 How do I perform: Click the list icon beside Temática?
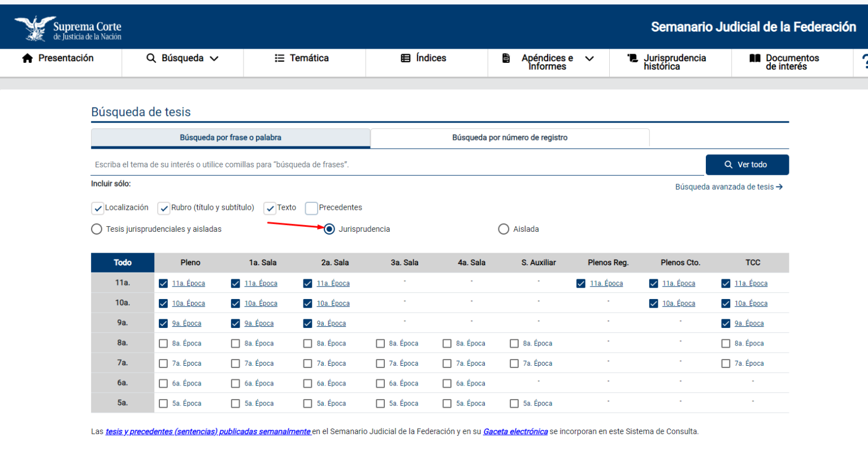[x=279, y=58]
